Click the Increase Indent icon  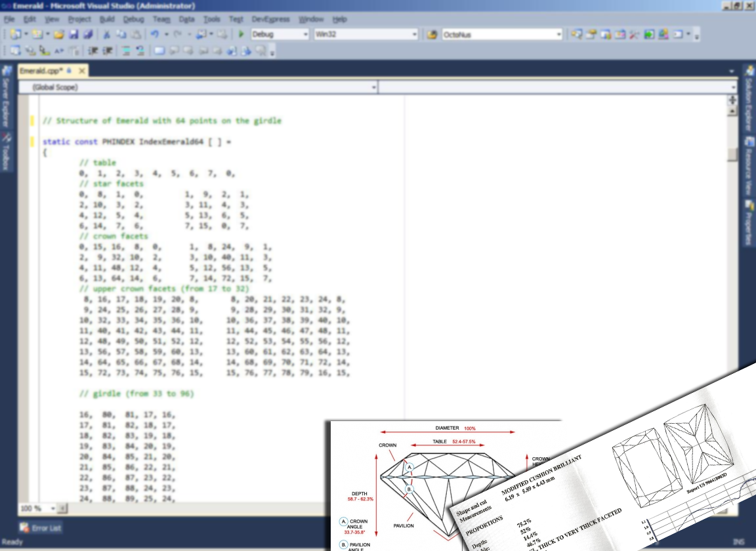[108, 51]
